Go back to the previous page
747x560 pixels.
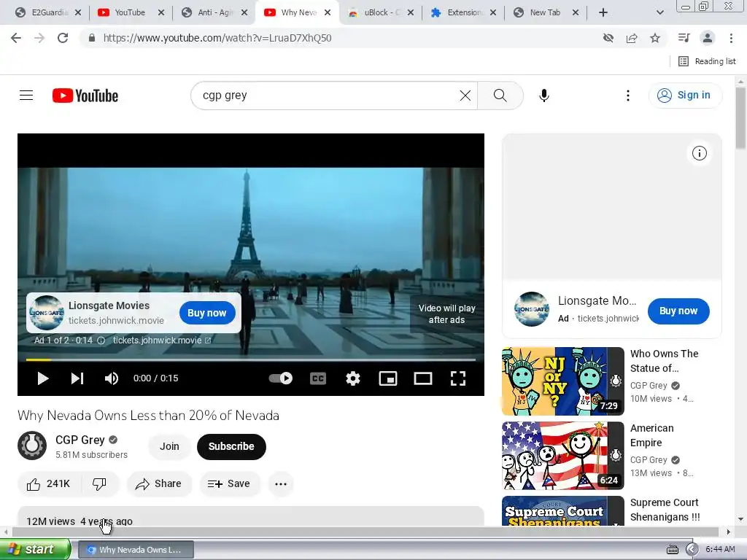click(16, 38)
